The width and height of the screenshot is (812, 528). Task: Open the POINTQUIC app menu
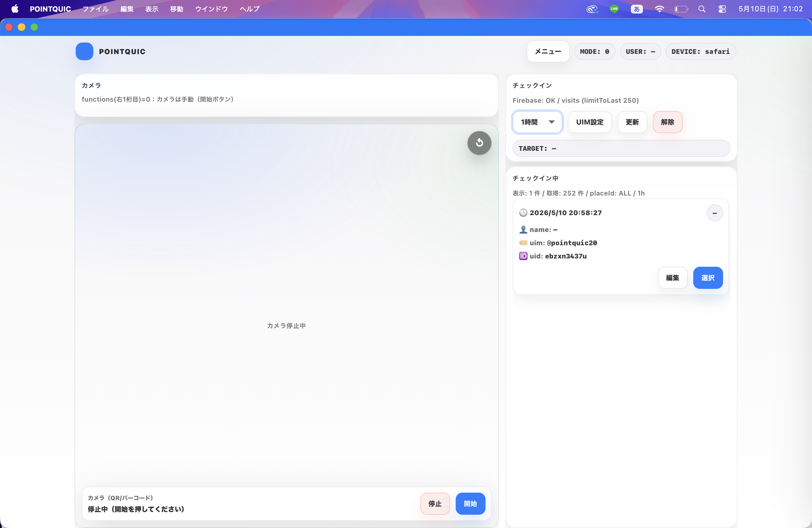[51, 9]
